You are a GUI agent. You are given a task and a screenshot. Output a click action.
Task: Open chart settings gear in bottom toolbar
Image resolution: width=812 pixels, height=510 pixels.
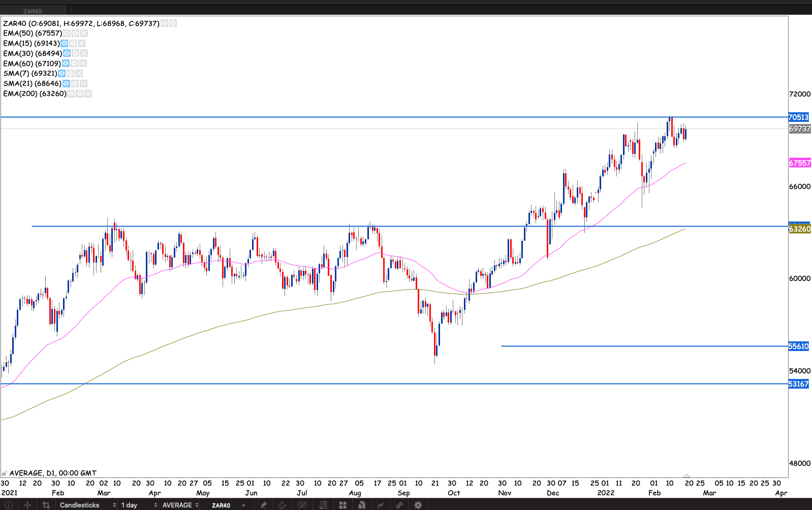(x=418, y=505)
